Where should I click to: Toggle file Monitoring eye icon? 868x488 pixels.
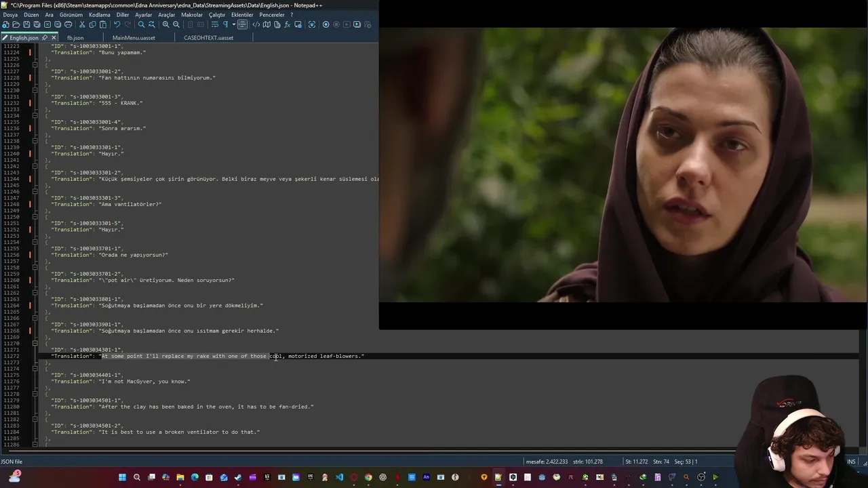click(312, 24)
